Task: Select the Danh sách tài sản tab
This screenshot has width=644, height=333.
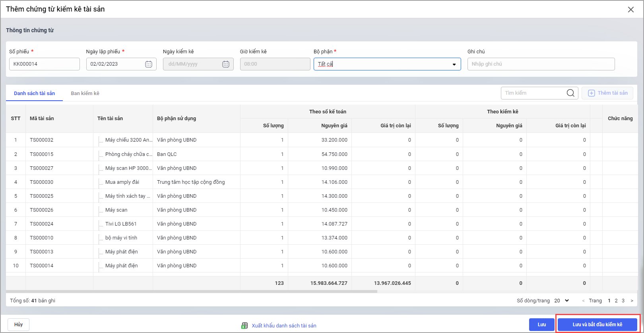Action: click(35, 93)
